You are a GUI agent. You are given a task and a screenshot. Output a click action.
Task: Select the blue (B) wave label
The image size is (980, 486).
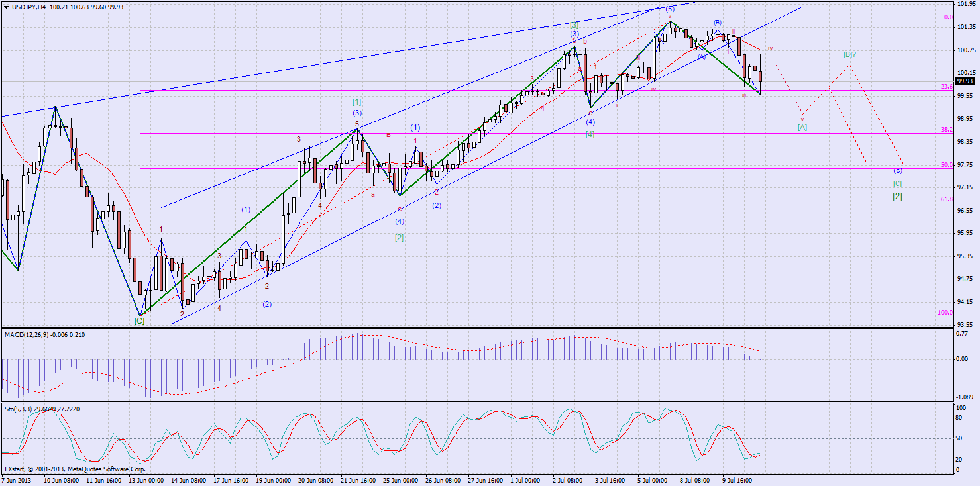(718, 23)
